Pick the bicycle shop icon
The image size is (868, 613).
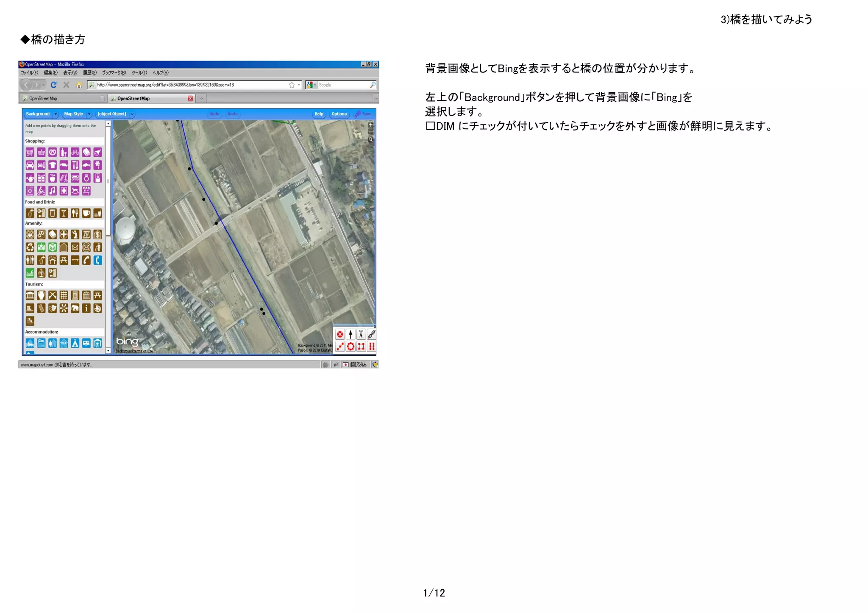coord(75,153)
